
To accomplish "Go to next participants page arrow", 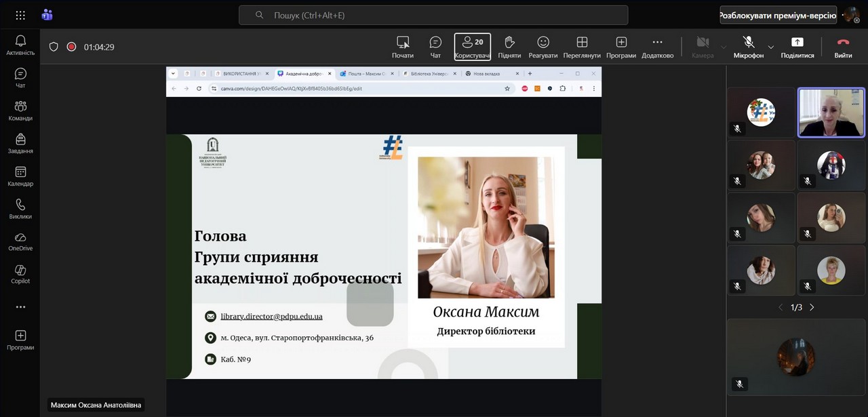I will (x=812, y=307).
